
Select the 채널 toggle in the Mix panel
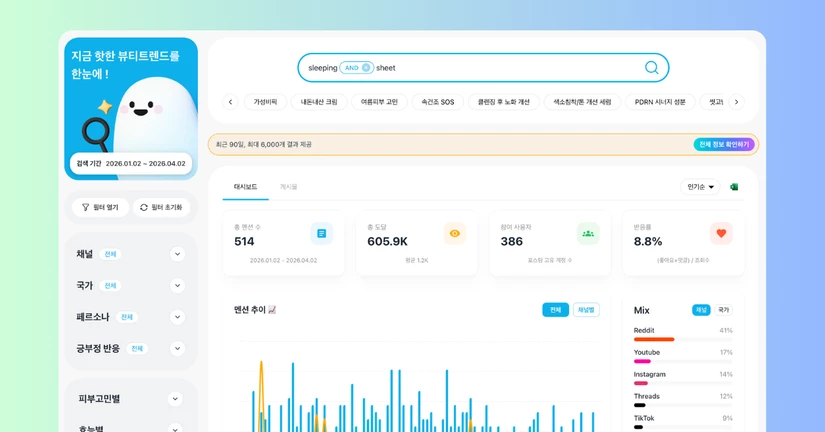tap(701, 310)
